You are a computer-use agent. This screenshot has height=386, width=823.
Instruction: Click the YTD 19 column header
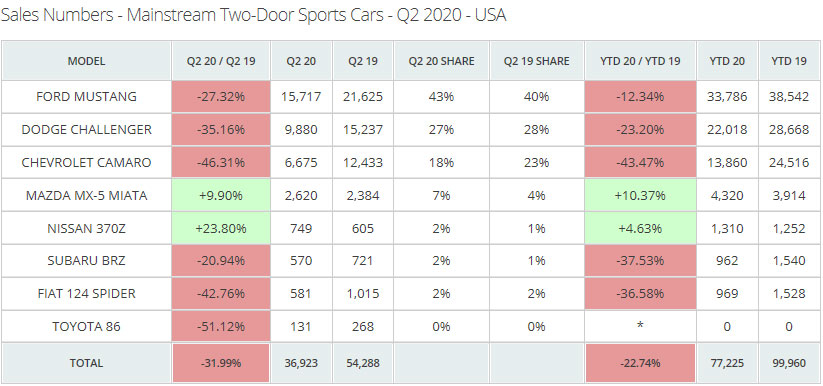[x=789, y=61]
